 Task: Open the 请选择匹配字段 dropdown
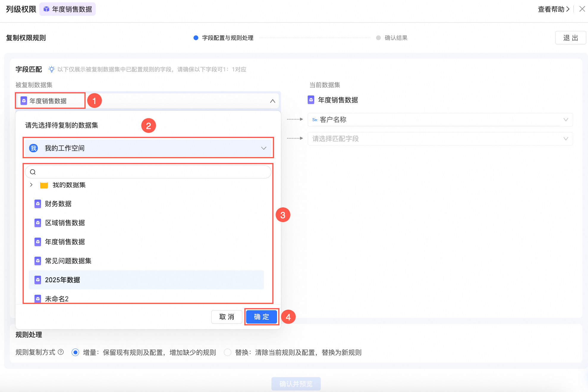pyautogui.click(x=440, y=139)
